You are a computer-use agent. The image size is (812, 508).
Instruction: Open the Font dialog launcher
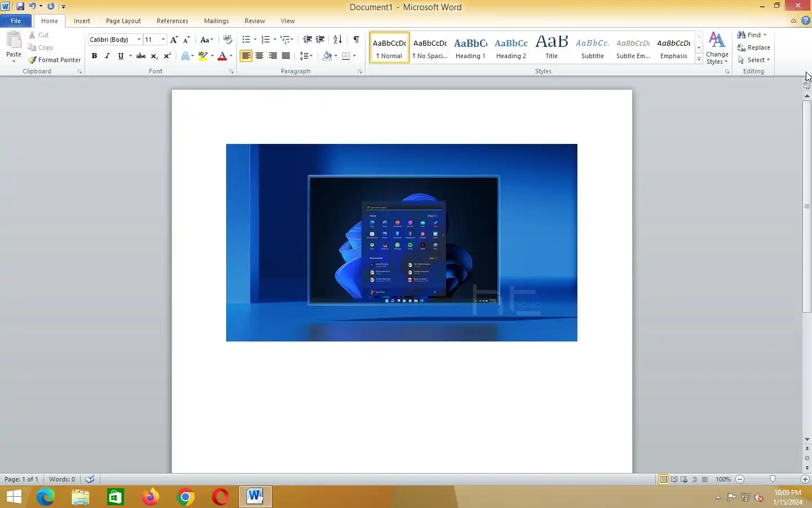click(x=231, y=72)
